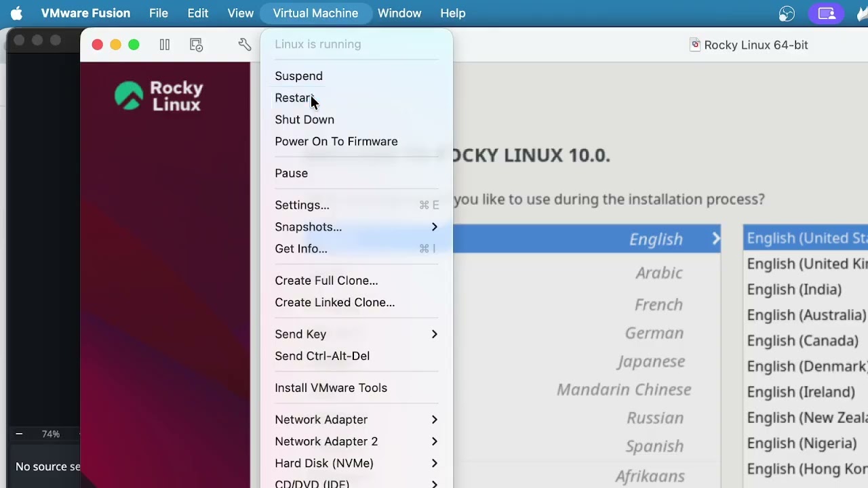Open VM settings via wrench icon
Viewport: 868px width, 488px height.
click(x=245, y=45)
